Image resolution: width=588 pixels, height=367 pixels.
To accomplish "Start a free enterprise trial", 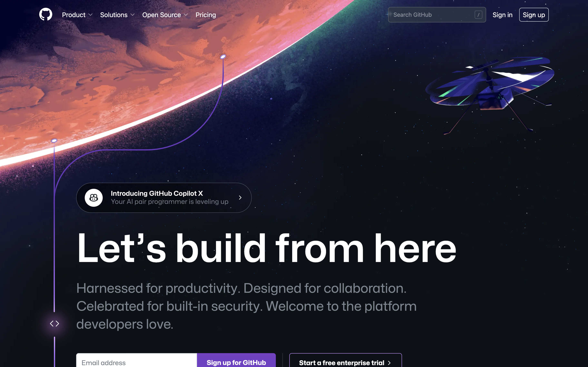I will (x=345, y=360).
